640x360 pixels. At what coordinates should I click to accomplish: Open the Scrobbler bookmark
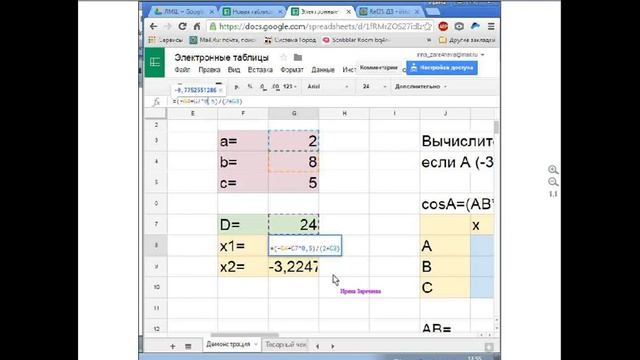point(356,40)
